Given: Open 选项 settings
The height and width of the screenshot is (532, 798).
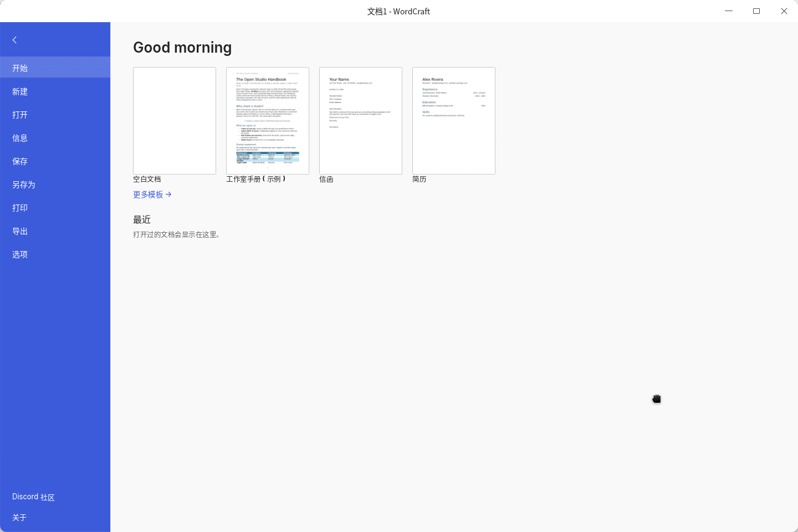Looking at the screenshot, I should click(55, 254).
